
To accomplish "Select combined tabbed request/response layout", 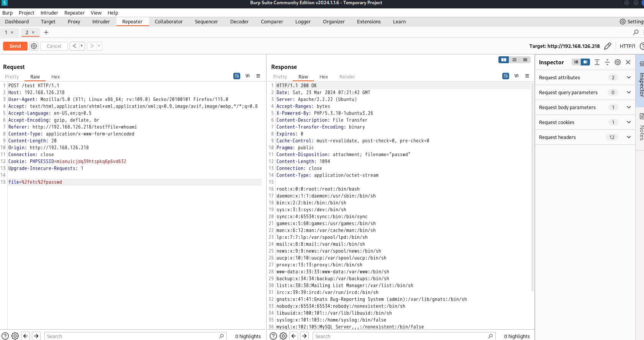I will tap(525, 60).
